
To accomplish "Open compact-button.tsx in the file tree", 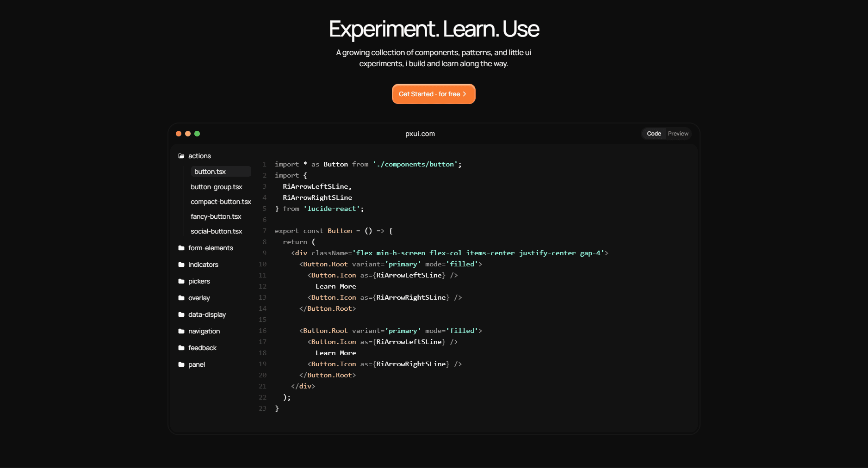I will tap(221, 202).
